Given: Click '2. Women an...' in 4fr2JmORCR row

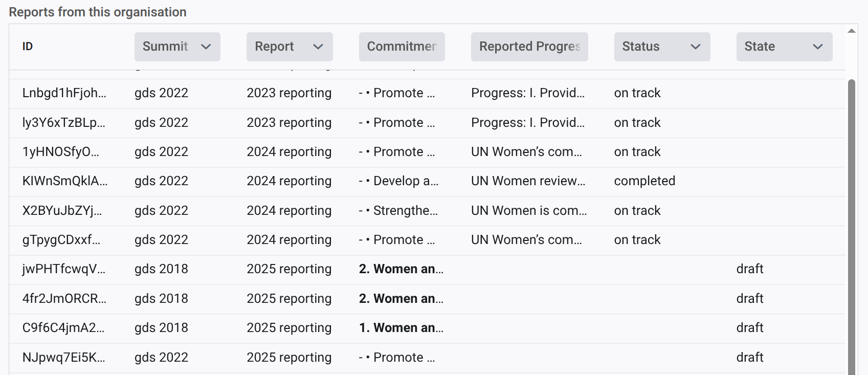Looking at the screenshot, I should click(402, 299).
